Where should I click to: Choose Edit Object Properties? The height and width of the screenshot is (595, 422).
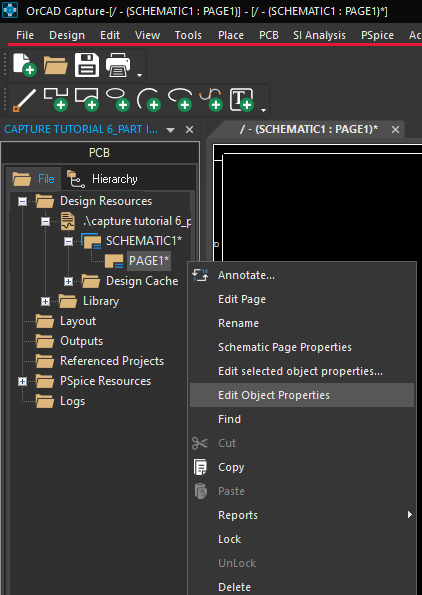coord(302,395)
